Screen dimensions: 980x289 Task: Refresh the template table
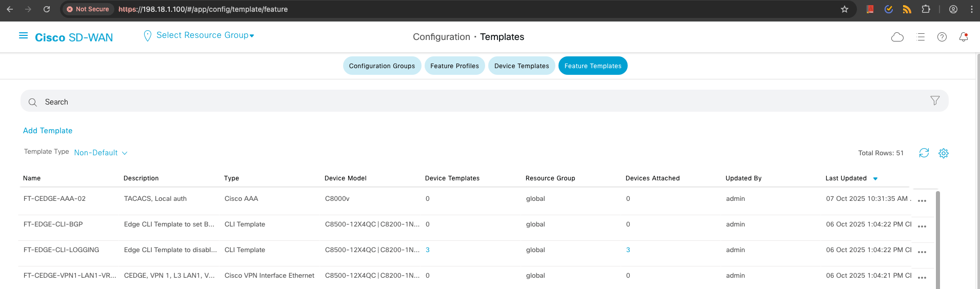tap(924, 153)
